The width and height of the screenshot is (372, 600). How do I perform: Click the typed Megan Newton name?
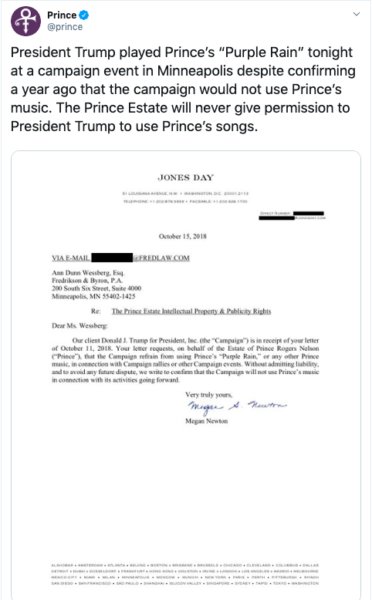207,421
